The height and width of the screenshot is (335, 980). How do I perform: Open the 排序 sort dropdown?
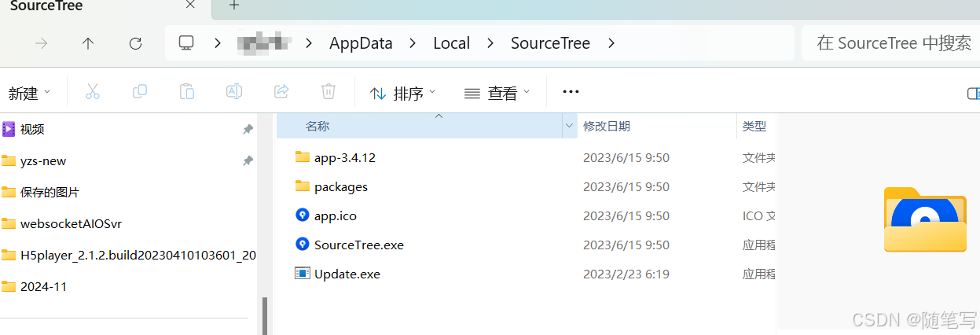(402, 93)
